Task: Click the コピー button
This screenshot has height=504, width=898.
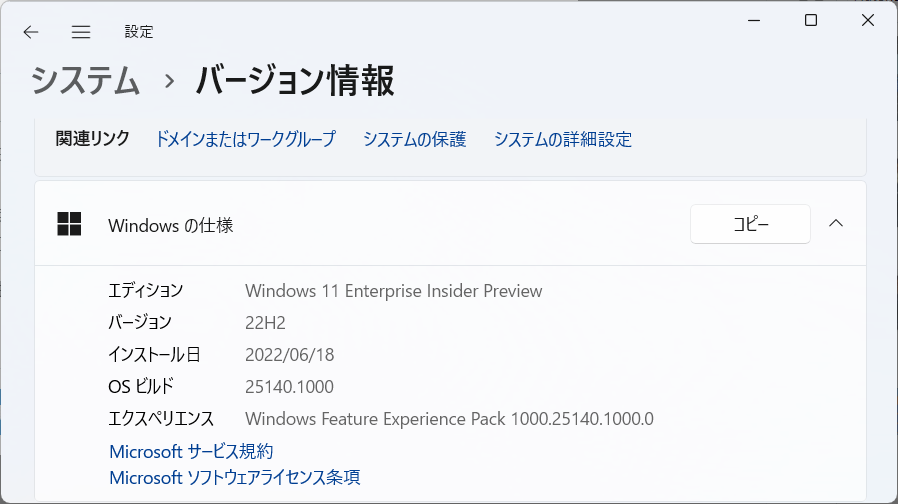Action: click(750, 224)
